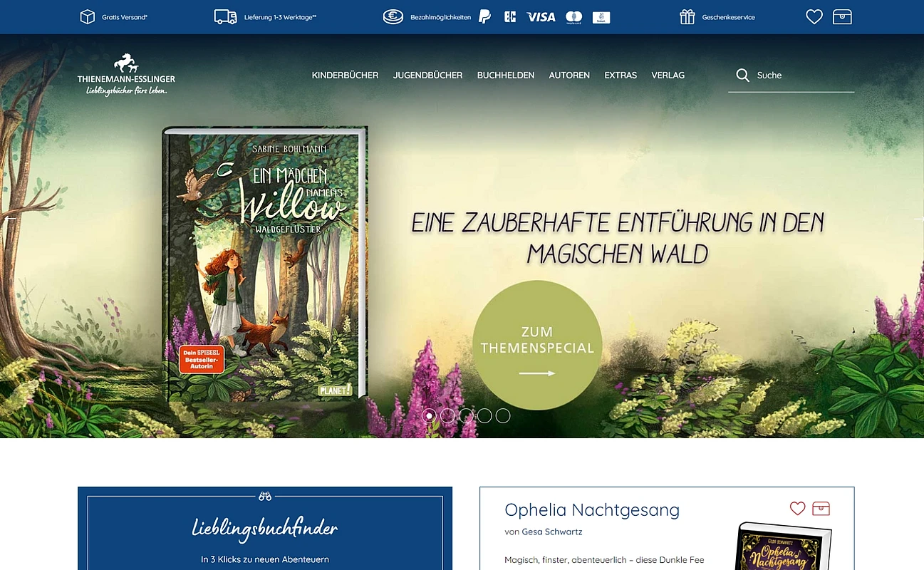Select the last carousel slide dot
The height and width of the screenshot is (570, 924).
[503, 416]
